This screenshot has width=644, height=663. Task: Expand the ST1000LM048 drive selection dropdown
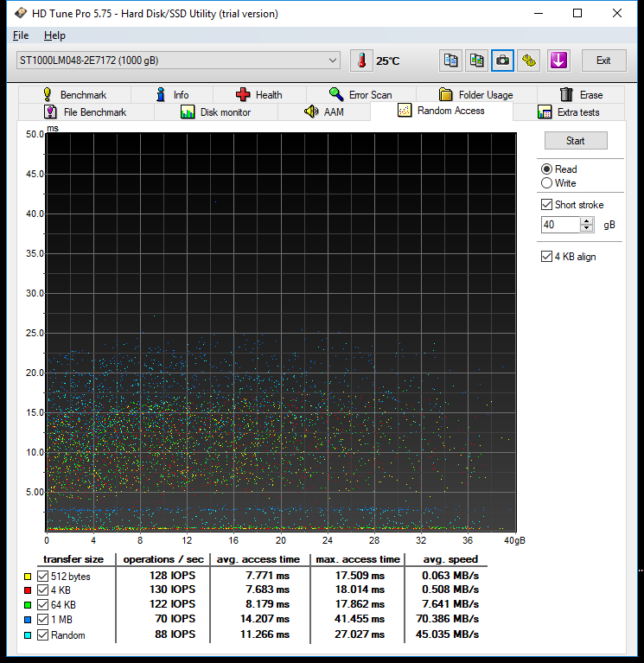(334, 61)
